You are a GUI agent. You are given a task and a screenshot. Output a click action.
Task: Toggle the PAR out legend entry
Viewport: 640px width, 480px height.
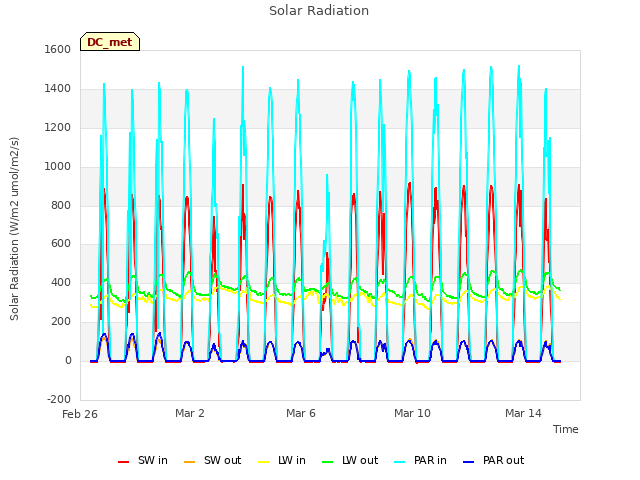pos(494,460)
